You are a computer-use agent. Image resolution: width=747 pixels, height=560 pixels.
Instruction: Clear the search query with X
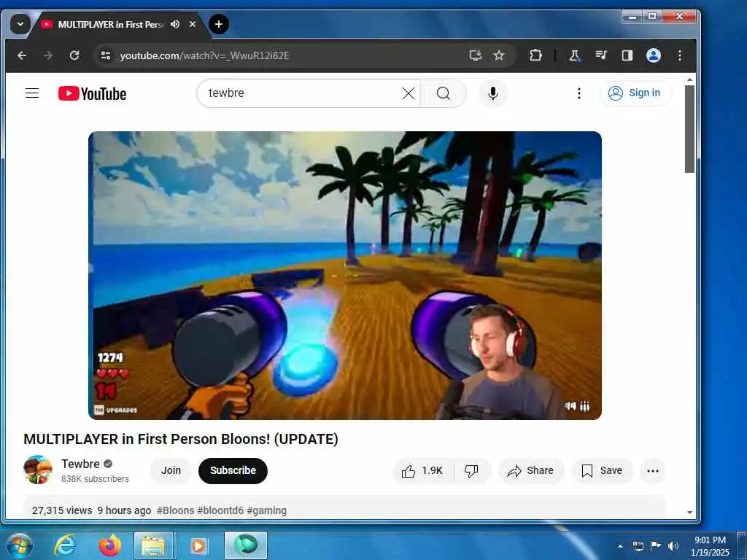(x=409, y=93)
